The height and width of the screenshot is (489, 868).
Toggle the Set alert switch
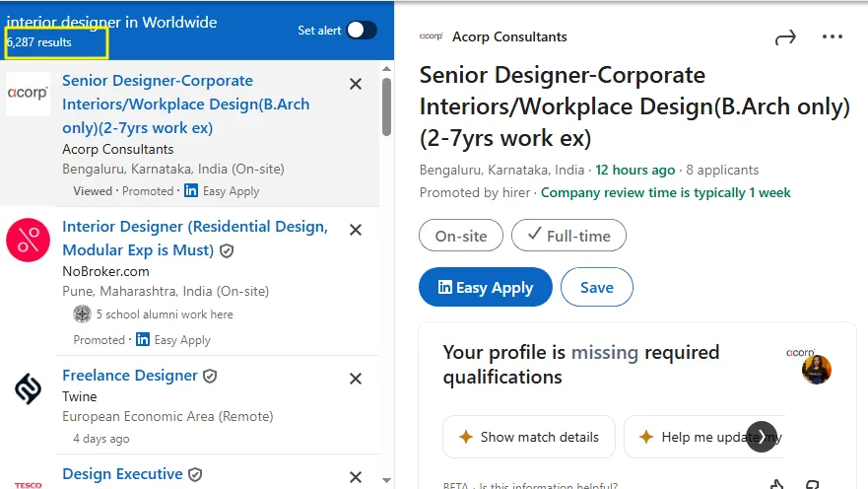point(361,30)
